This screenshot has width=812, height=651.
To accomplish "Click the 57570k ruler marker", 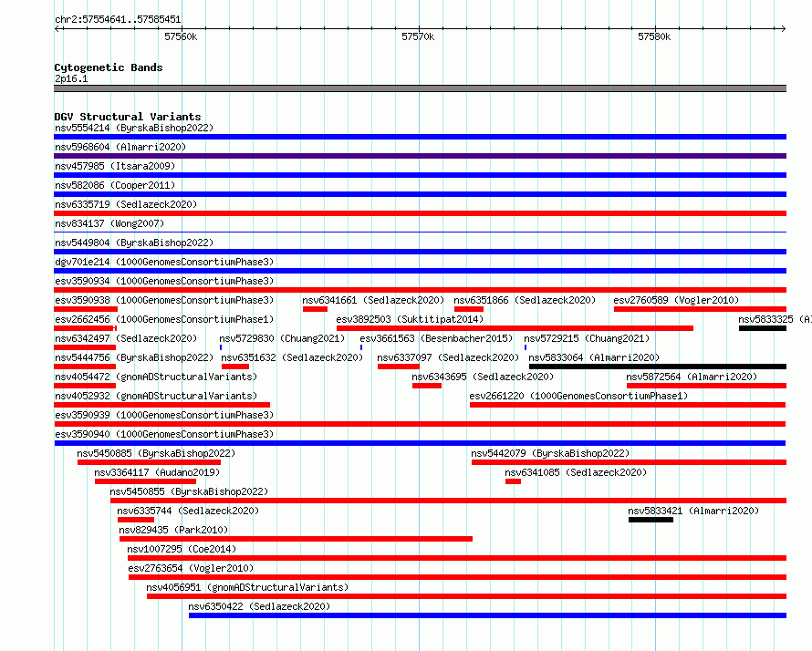I will pyautogui.click(x=418, y=36).
